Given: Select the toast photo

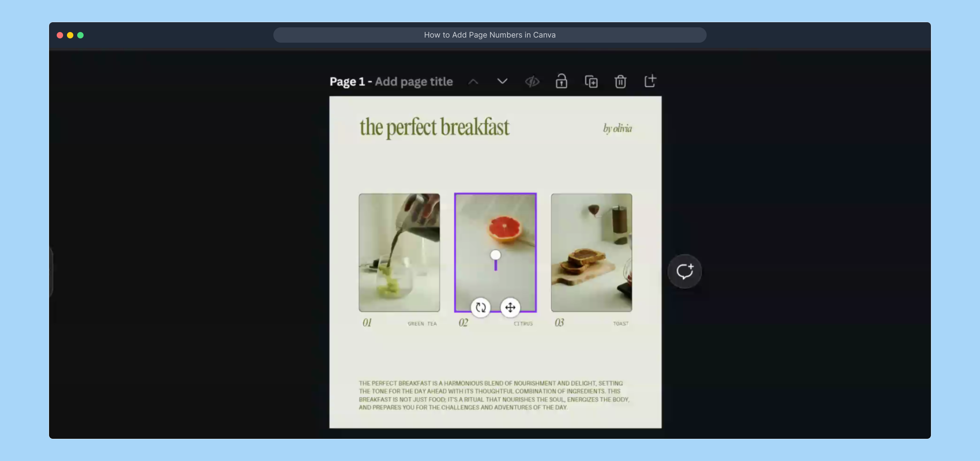Looking at the screenshot, I should 591,252.
